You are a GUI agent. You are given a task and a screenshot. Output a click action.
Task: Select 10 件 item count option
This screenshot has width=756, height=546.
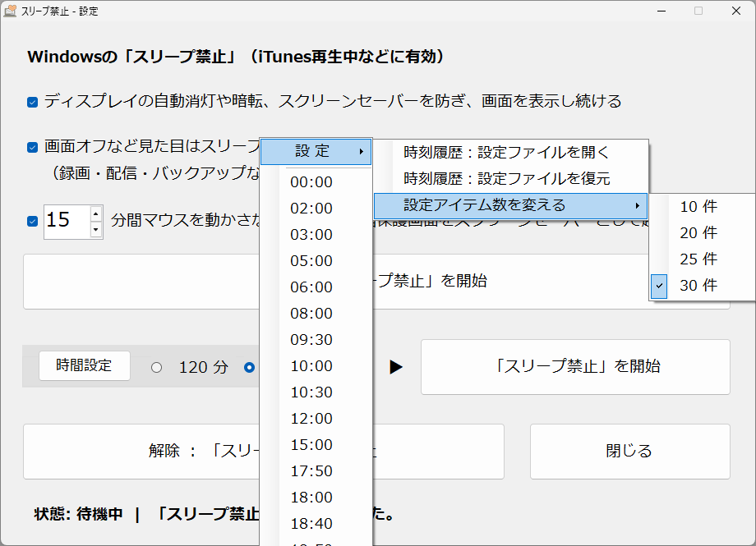(x=698, y=206)
